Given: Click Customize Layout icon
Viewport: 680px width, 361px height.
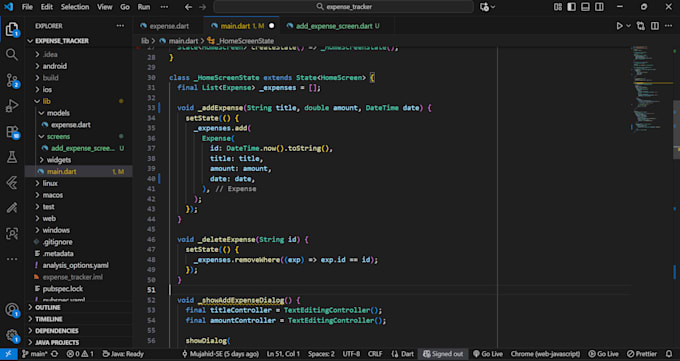Looking at the screenshot, I should click(558, 7).
